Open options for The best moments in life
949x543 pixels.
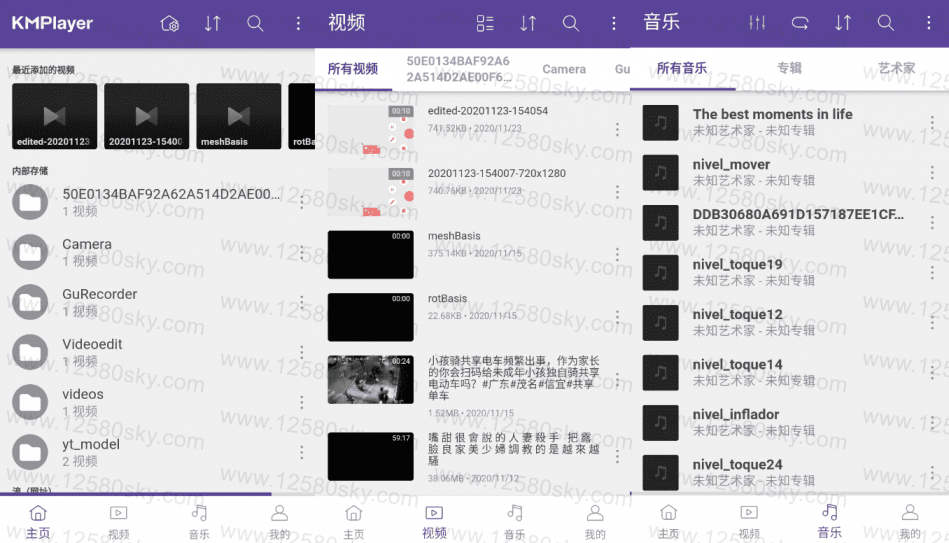(932, 123)
